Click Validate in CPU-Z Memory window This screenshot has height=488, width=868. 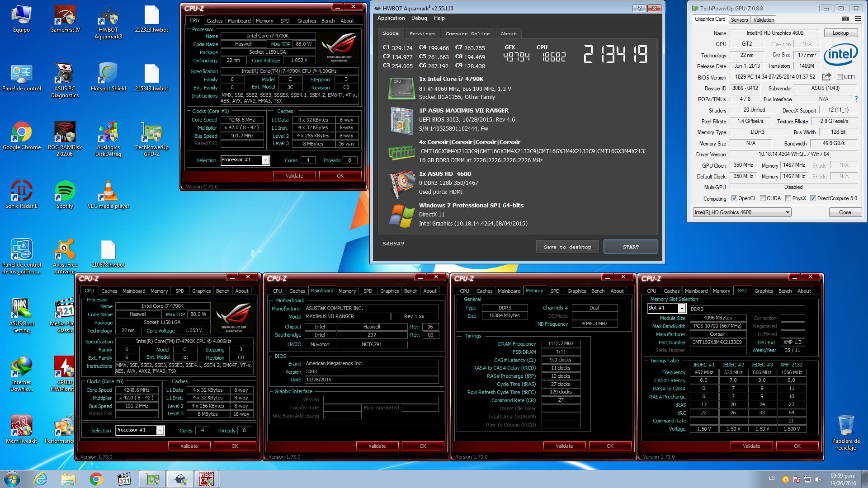[x=564, y=446]
